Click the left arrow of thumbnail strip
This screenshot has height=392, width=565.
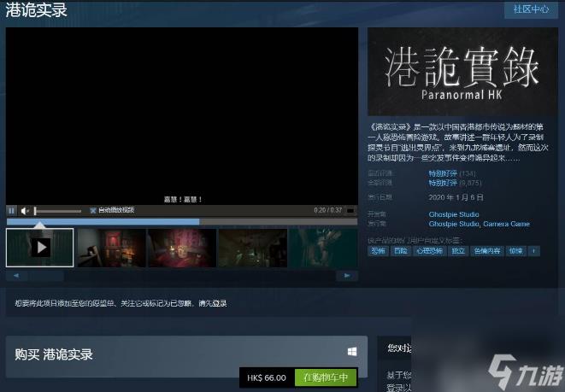(16, 276)
